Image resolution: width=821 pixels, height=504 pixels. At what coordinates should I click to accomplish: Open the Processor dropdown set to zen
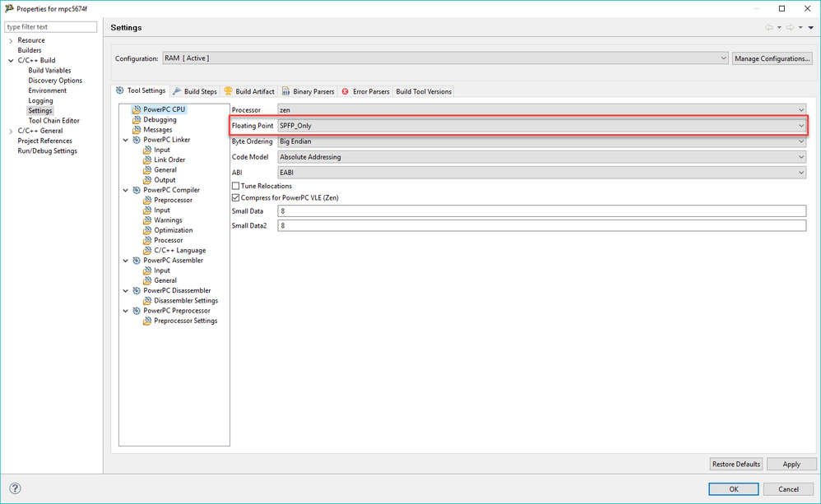(x=541, y=110)
